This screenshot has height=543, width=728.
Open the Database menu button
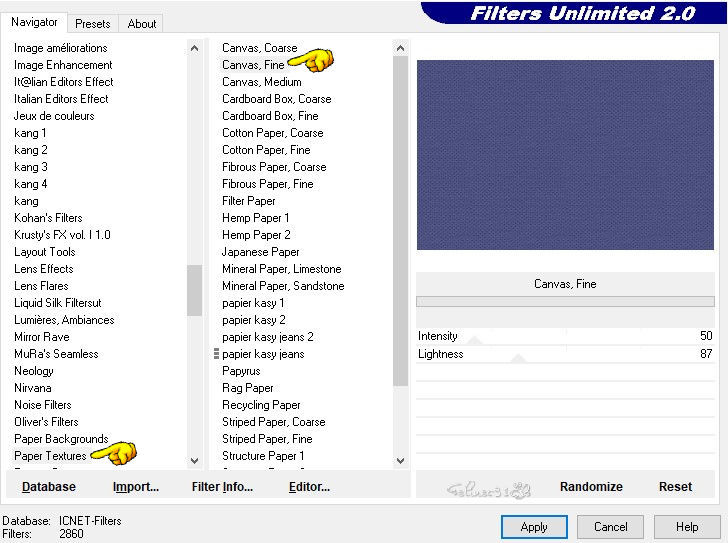click(x=49, y=487)
